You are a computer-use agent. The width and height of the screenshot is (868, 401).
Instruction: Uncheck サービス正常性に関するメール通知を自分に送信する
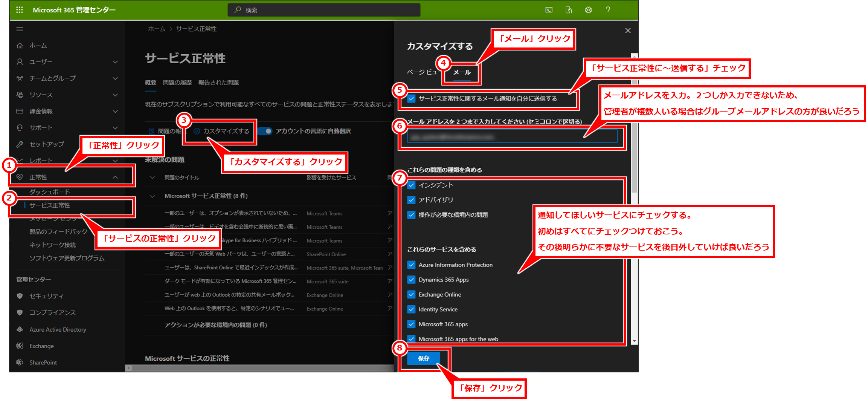[x=412, y=98]
